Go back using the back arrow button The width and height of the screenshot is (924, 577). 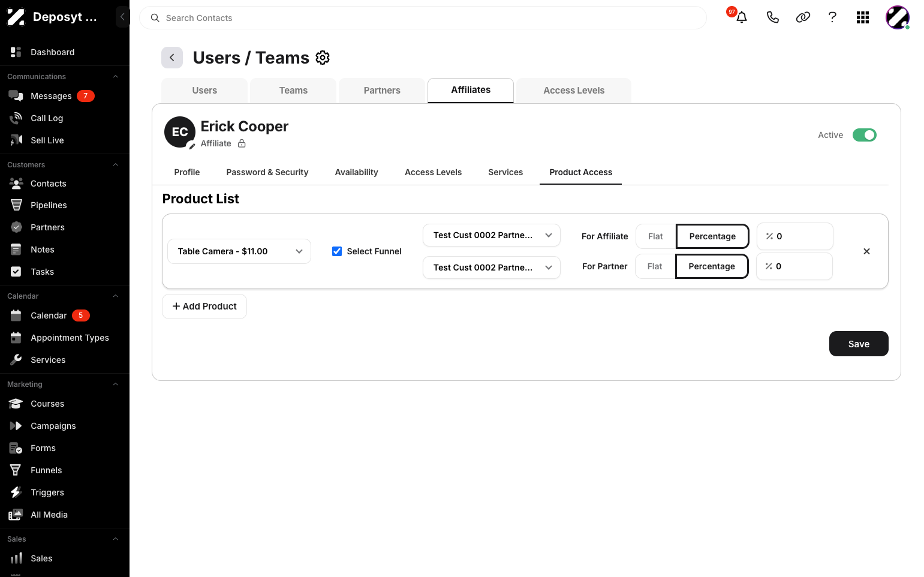point(172,58)
